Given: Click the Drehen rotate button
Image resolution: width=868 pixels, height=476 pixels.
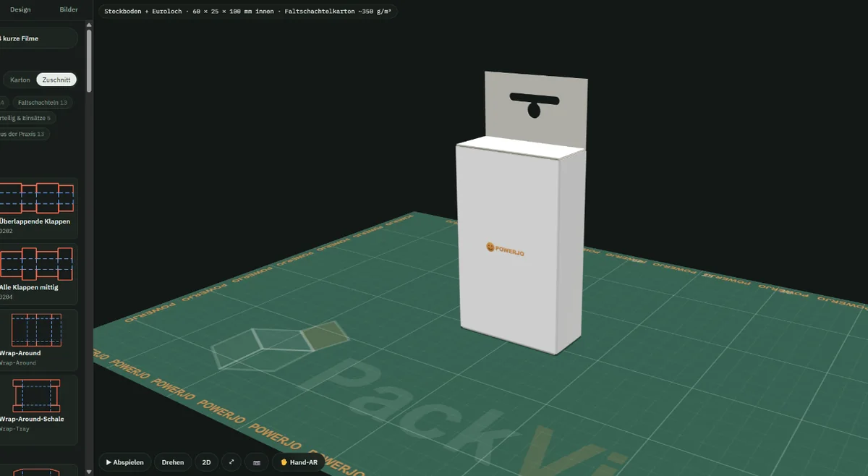Looking at the screenshot, I should click(x=173, y=462).
